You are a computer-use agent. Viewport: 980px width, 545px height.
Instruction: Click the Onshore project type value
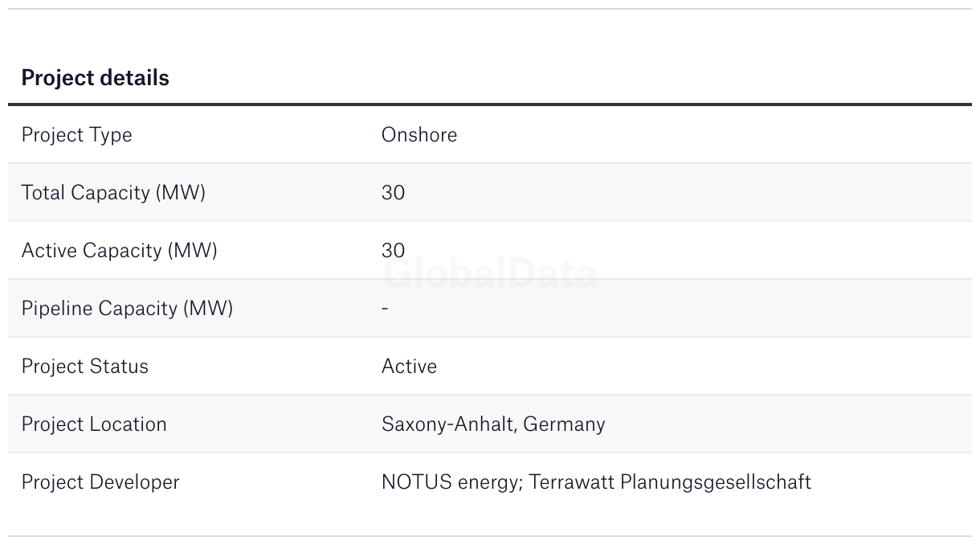click(x=419, y=134)
